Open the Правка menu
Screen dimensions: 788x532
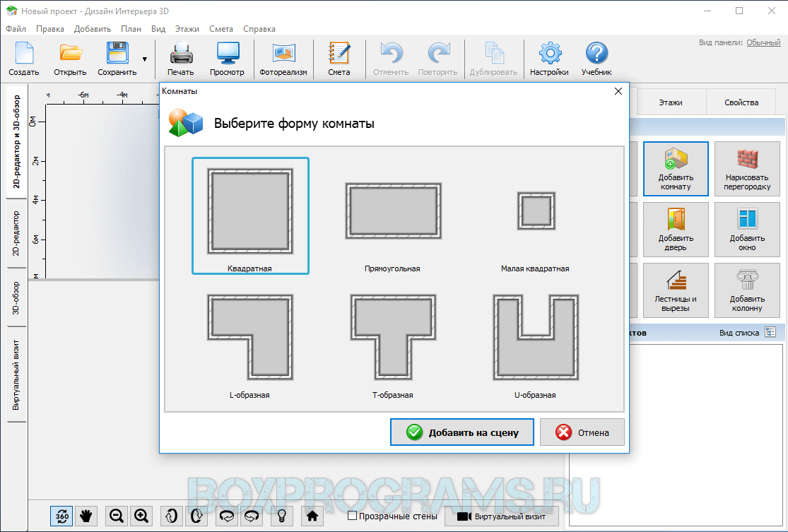point(49,29)
